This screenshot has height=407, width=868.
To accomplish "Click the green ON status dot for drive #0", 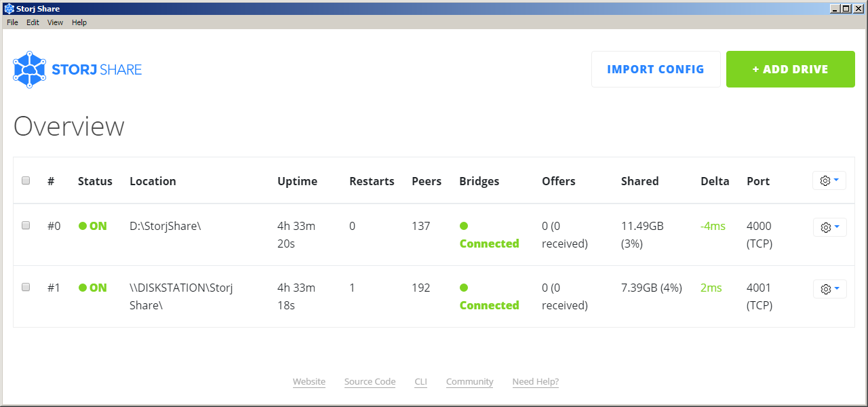I will pyautogui.click(x=83, y=226).
